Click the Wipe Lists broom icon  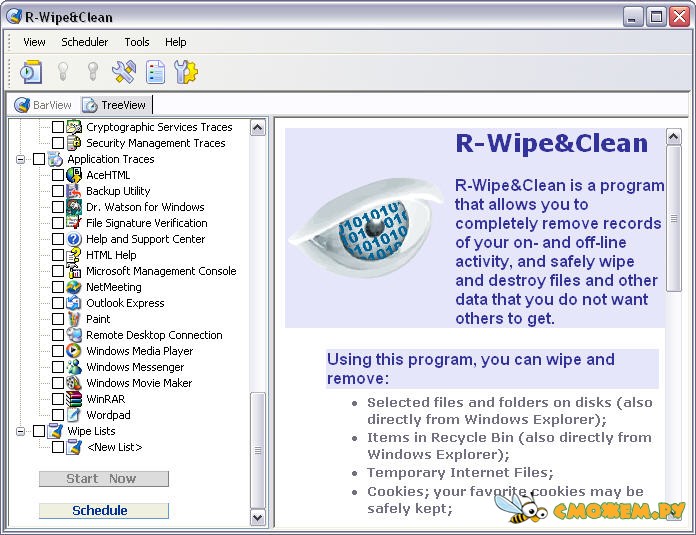[55, 431]
